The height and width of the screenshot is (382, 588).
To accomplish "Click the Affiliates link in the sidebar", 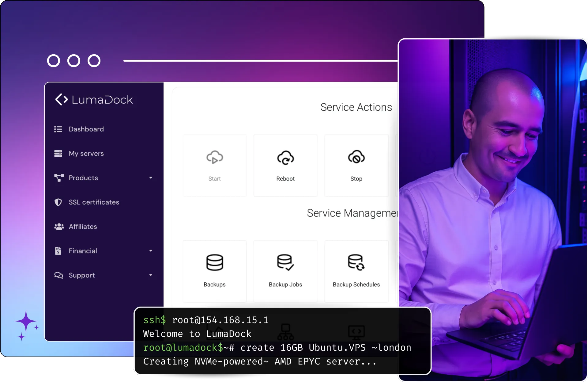I will (83, 227).
